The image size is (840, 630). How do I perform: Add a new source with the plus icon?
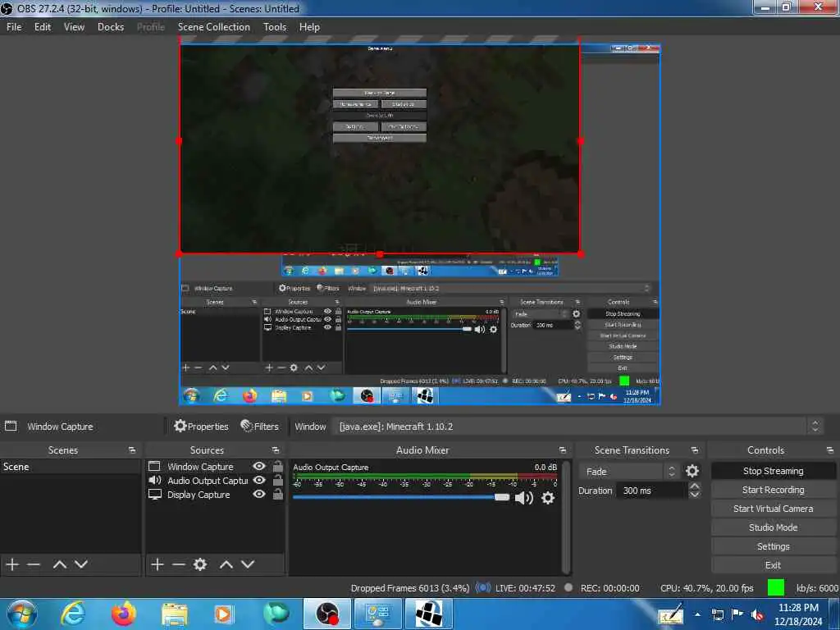(157, 564)
